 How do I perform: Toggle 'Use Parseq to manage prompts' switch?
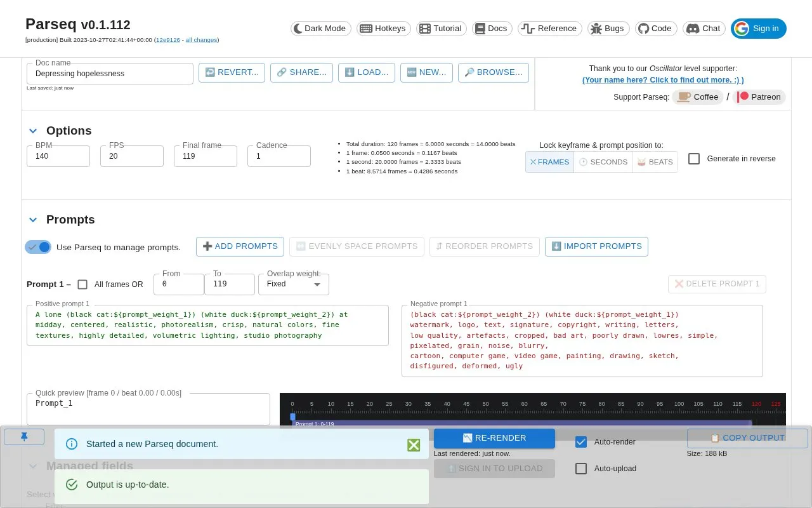[x=38, y=247]
